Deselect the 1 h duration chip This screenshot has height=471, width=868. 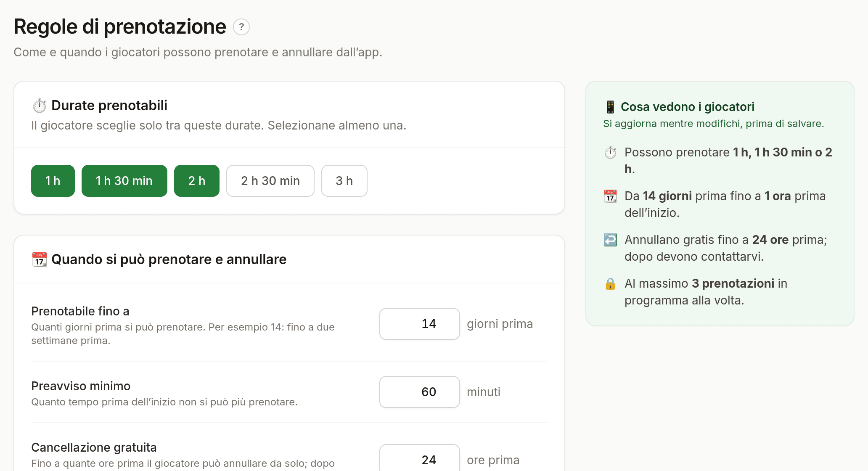point(53,181)
